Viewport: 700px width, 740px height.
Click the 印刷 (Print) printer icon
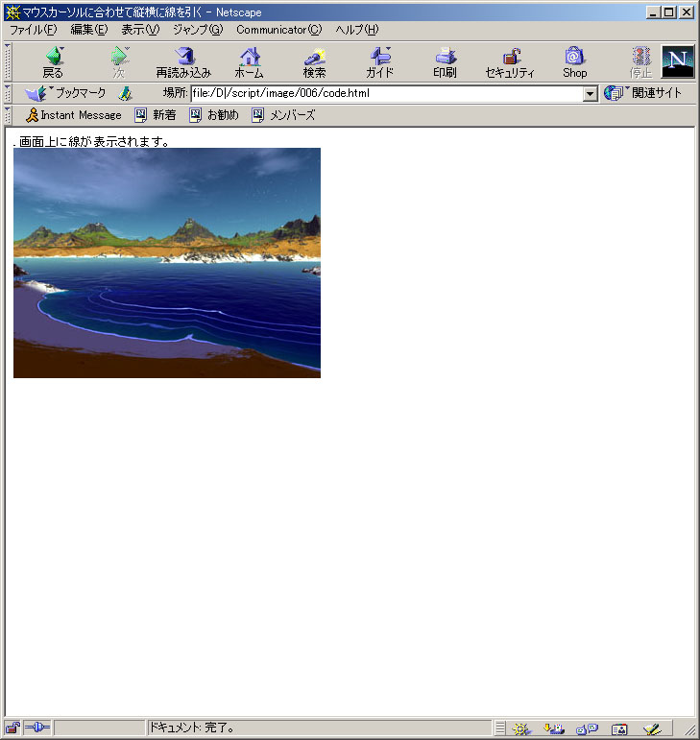point(445,62)
